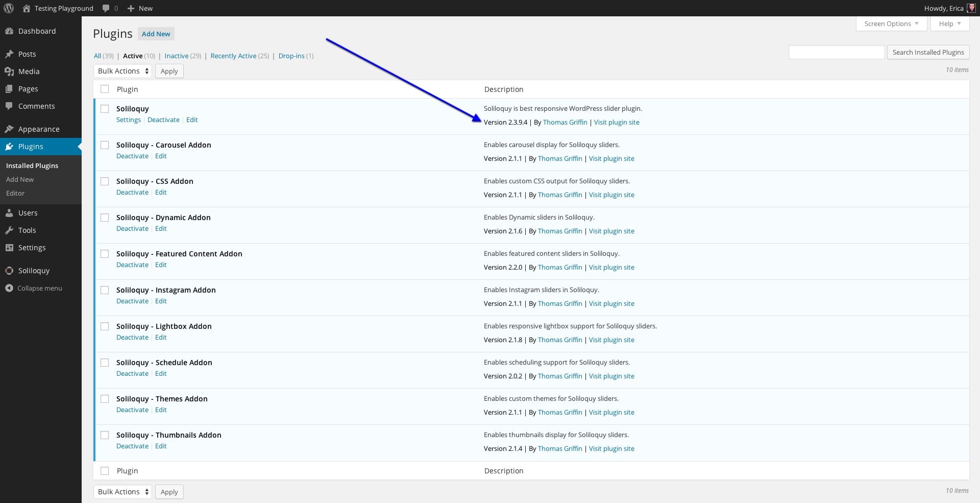The image size is (980, 503).
Task: Click Edit under Soliloquy - Thumbnails Addon
Action: (x=161, y=446)
